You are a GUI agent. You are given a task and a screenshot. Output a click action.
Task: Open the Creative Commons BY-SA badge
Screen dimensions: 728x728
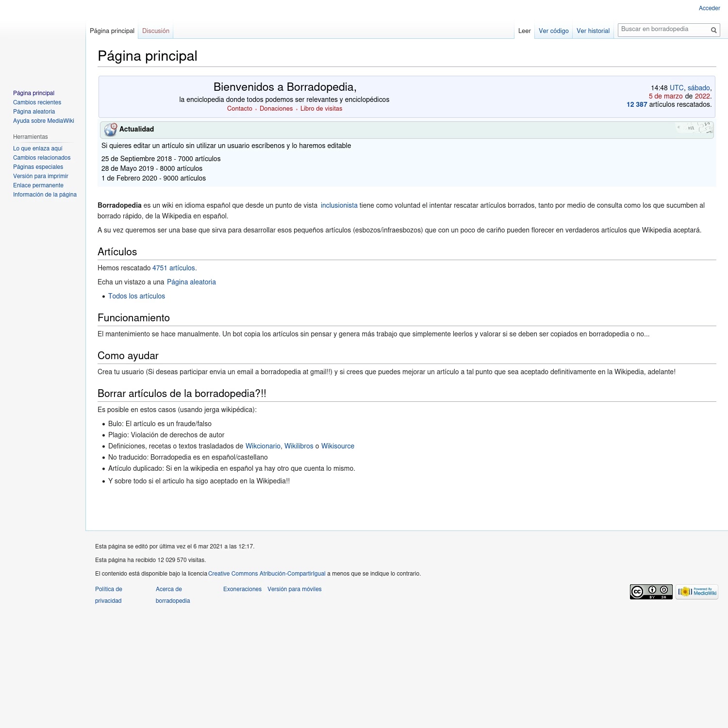[651, 592]
